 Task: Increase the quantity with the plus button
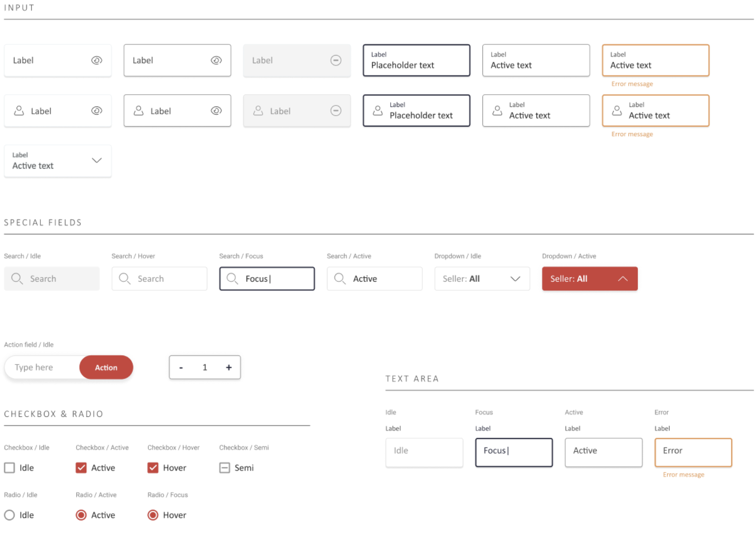click(229, 367)
